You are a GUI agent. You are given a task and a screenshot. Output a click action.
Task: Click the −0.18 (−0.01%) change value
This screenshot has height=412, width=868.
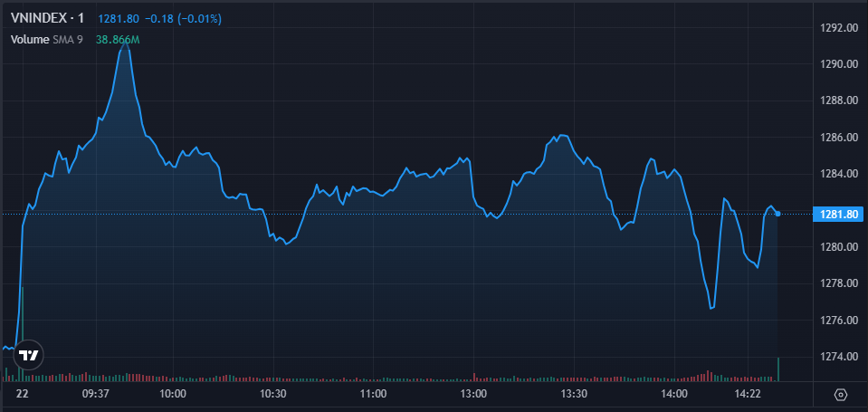pos(183,19)
